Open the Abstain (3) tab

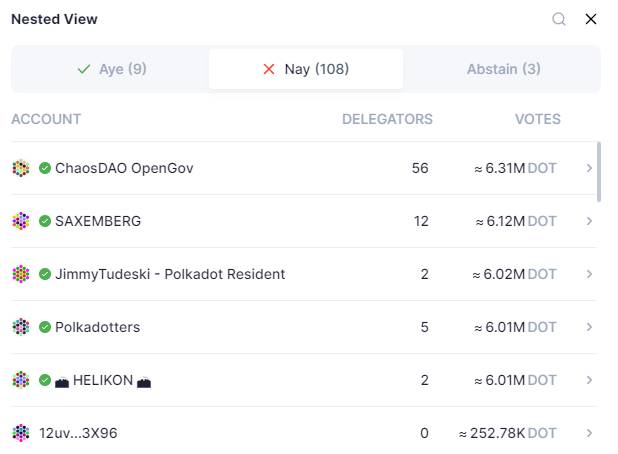503,69
